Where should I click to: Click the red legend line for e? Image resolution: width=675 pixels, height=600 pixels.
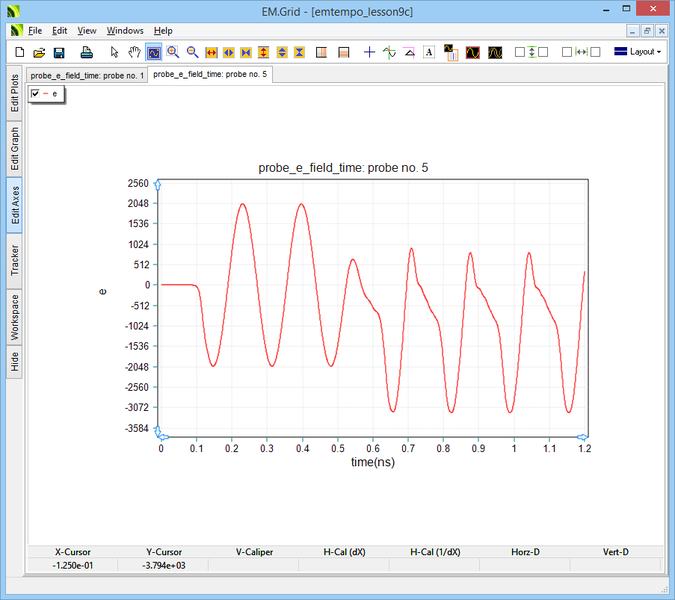45,93
